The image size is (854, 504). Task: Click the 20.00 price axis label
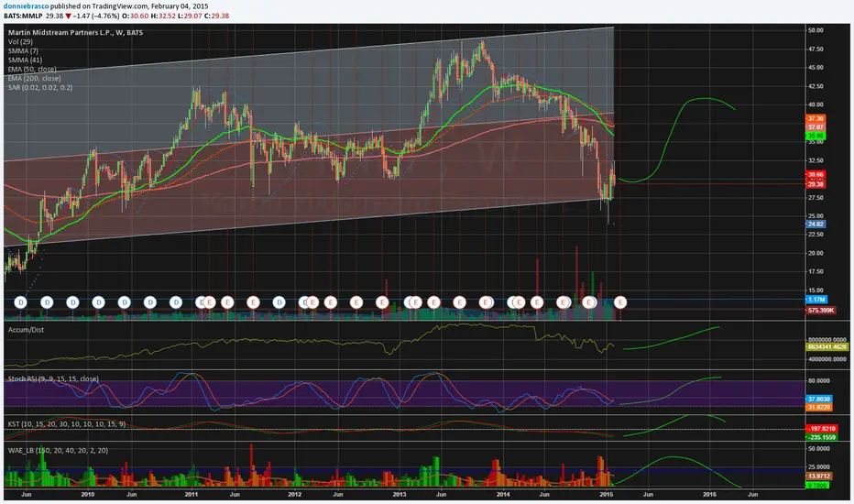[x=816, y=253]
